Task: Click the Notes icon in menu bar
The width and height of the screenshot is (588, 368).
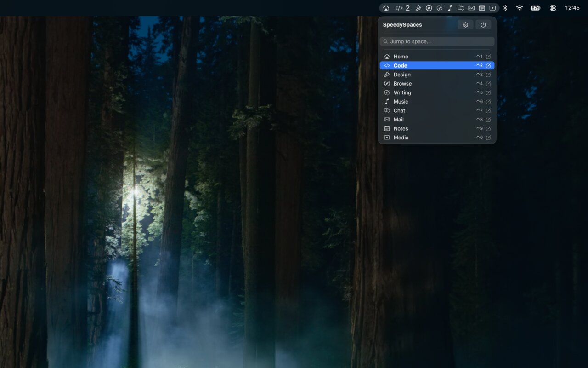Action: click(x=482, y=8)
